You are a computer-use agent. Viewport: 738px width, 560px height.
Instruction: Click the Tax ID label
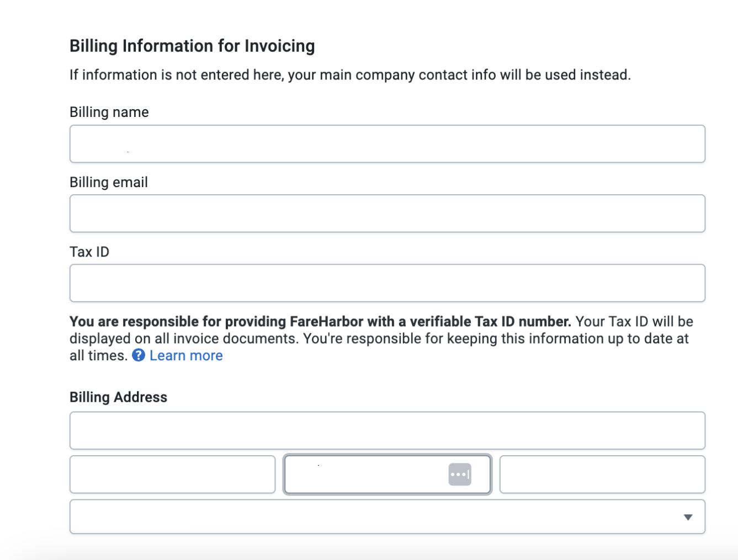(x=89, y=252)
